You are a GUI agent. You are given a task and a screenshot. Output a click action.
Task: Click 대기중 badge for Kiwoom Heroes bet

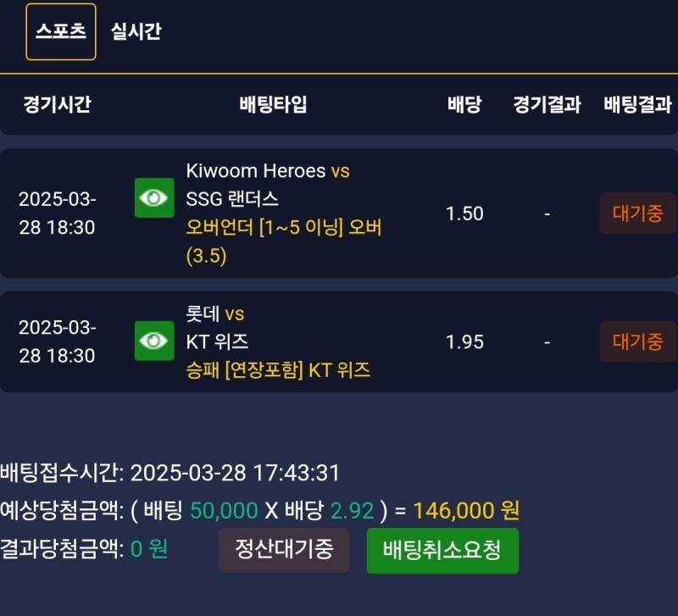(637, 214)
